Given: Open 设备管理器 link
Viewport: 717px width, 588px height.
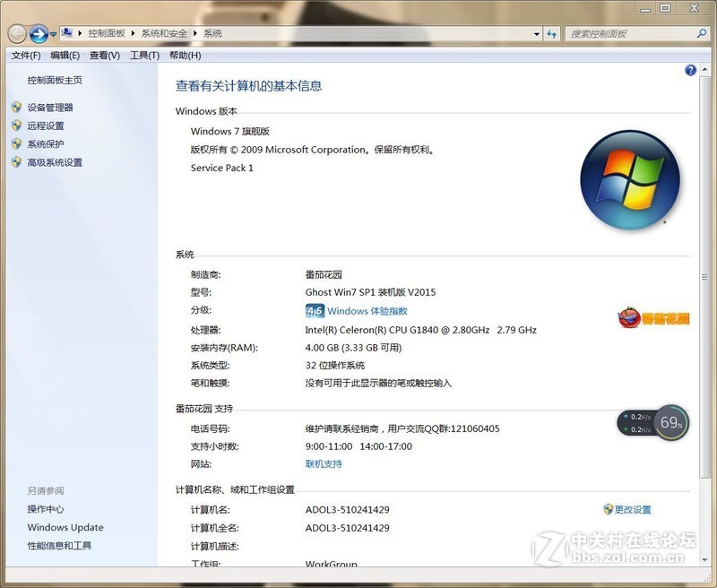Looking at the screenshot, I should tap(50, 108).
